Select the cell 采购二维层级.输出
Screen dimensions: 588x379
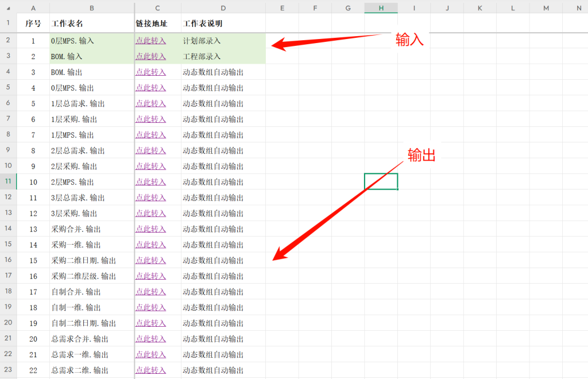(x=92, y=276)
